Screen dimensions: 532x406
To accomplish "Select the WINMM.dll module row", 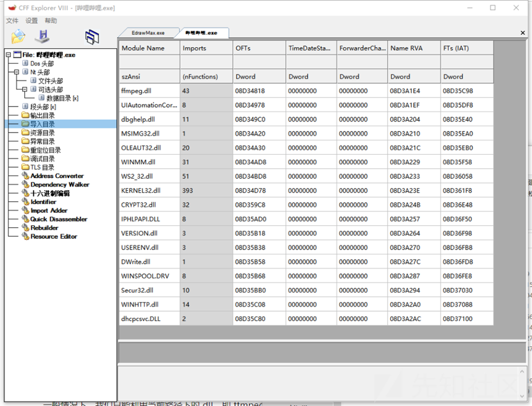I will point(306,162).
